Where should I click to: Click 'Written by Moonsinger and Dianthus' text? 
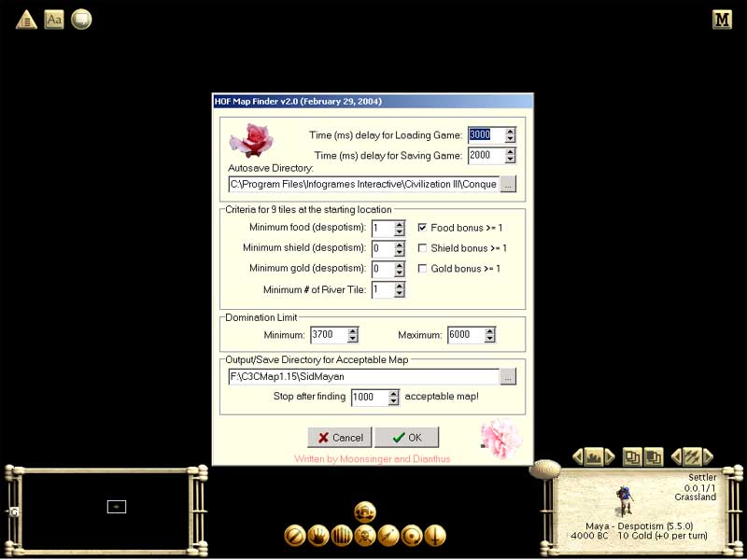372,459
